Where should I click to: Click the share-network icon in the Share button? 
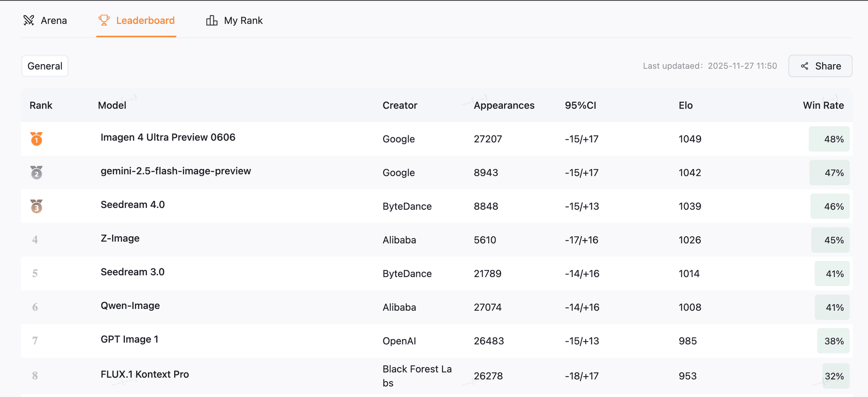[805, 66]
